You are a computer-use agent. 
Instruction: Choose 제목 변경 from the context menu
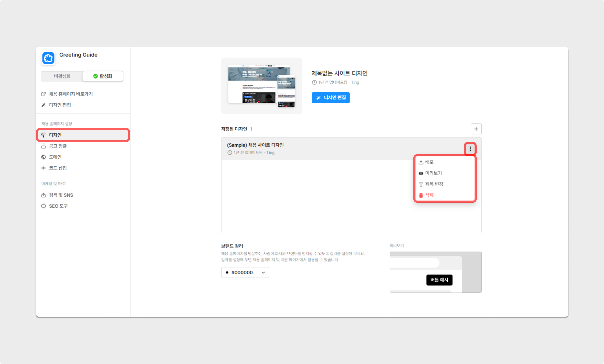pyautogui.click(x=434, y=184)
